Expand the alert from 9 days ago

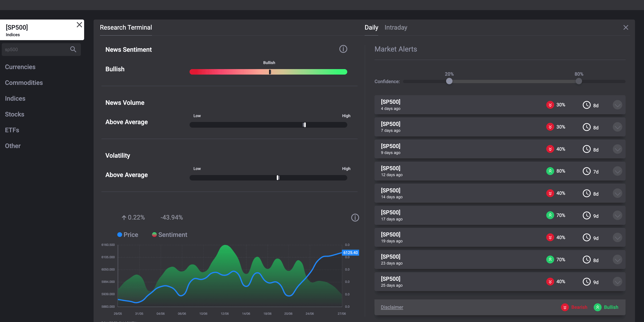tap(617, 149)
